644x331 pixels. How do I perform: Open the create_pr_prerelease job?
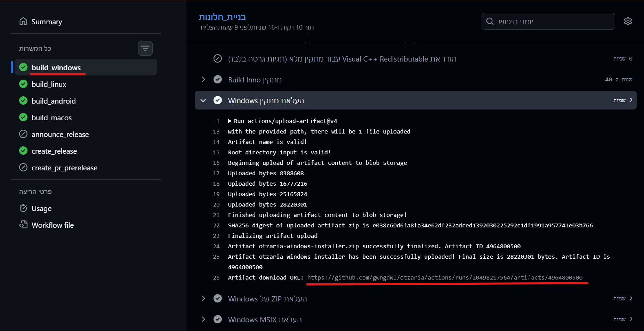point(64,168)
